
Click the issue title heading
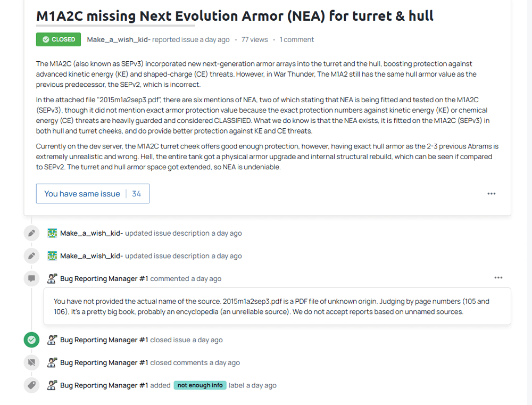pos(235,16)
